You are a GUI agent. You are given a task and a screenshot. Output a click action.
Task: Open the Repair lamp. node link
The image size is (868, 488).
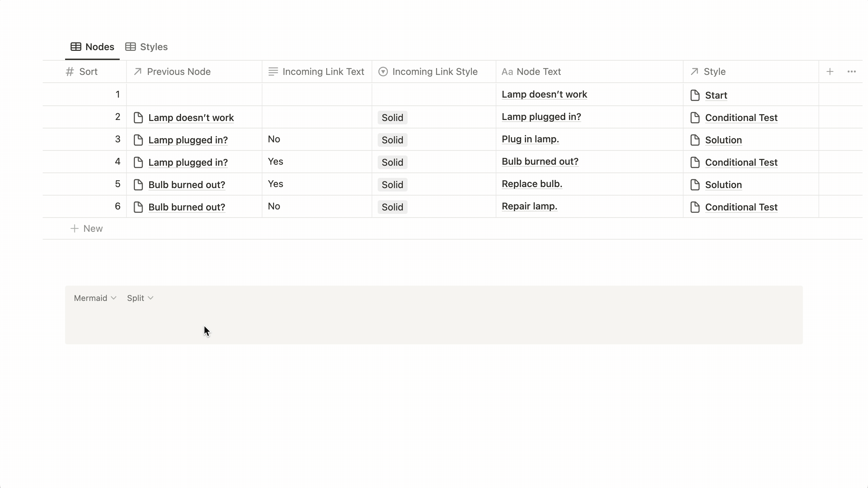pyautogui.click(x=529, y=206)
